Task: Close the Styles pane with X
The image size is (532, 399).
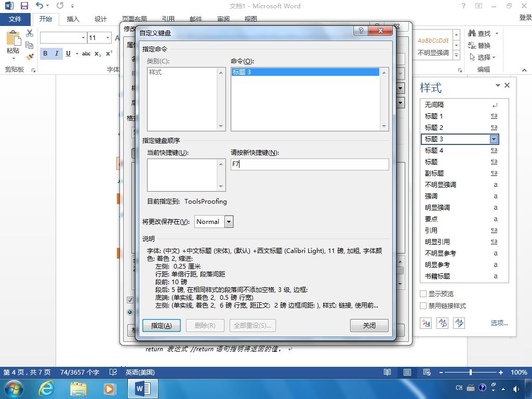Action: pos(507,86)
